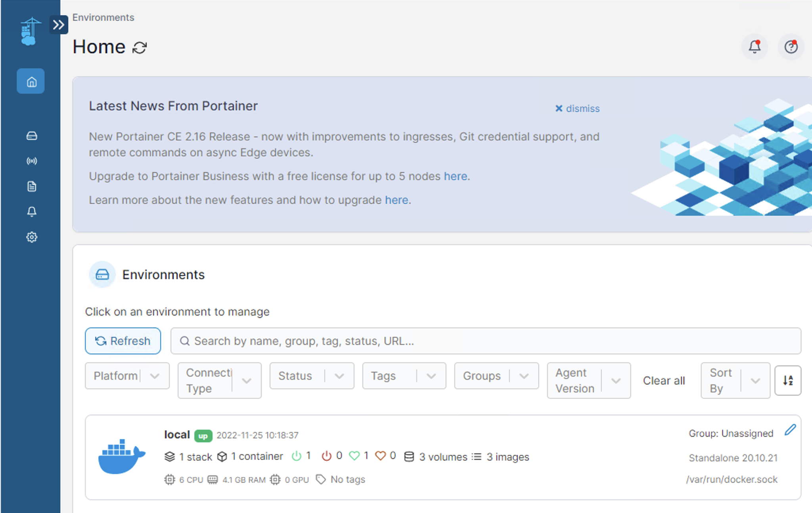Click the wireless/edge devices sidebar icon
812x513 pixels.
coord(31,161)
